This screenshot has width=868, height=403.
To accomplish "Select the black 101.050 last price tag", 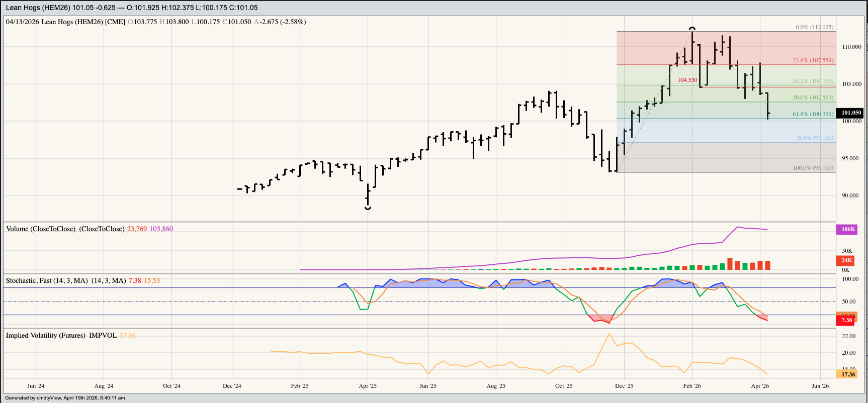I will click(851, 113).
